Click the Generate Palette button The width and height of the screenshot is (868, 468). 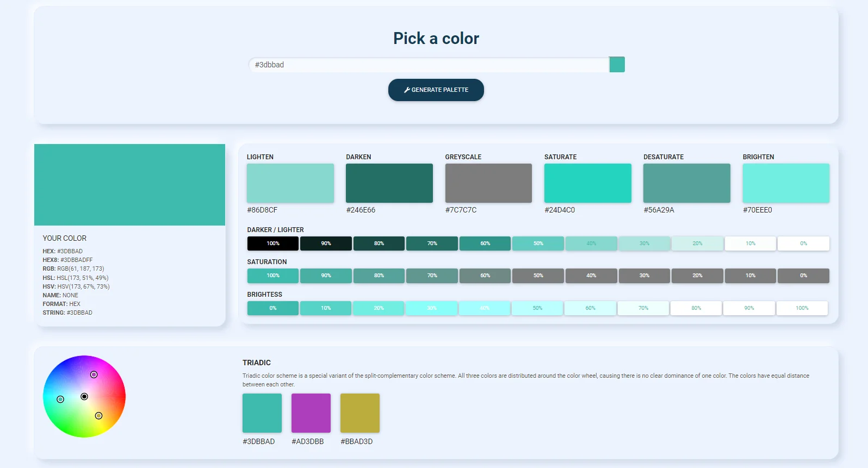click(x=436, y=90)
